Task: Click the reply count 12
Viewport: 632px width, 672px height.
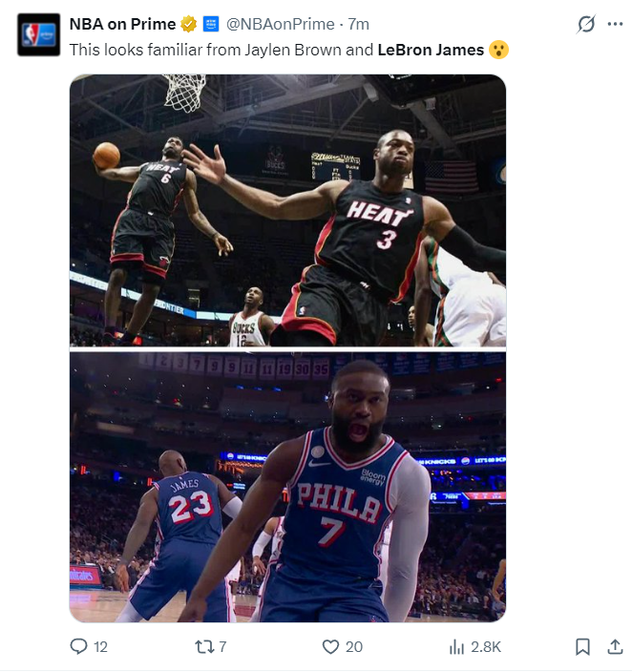Action: pos(100,647)
